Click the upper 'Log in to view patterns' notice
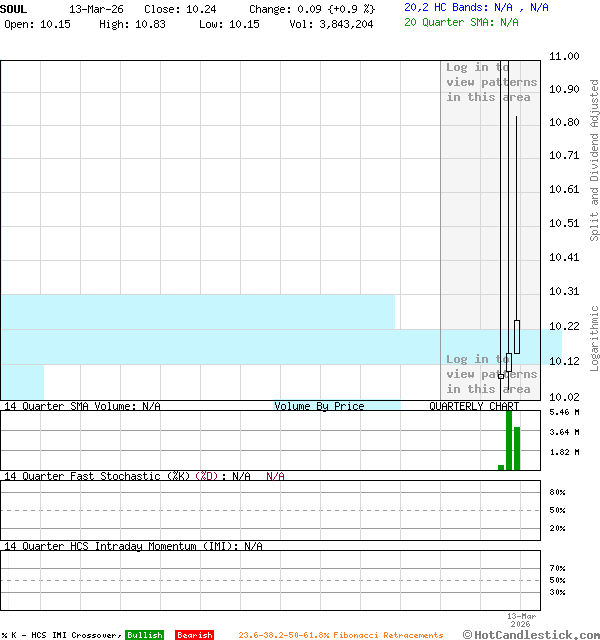The height and width of the screenshot is (640, 600). tap(491, 82)
